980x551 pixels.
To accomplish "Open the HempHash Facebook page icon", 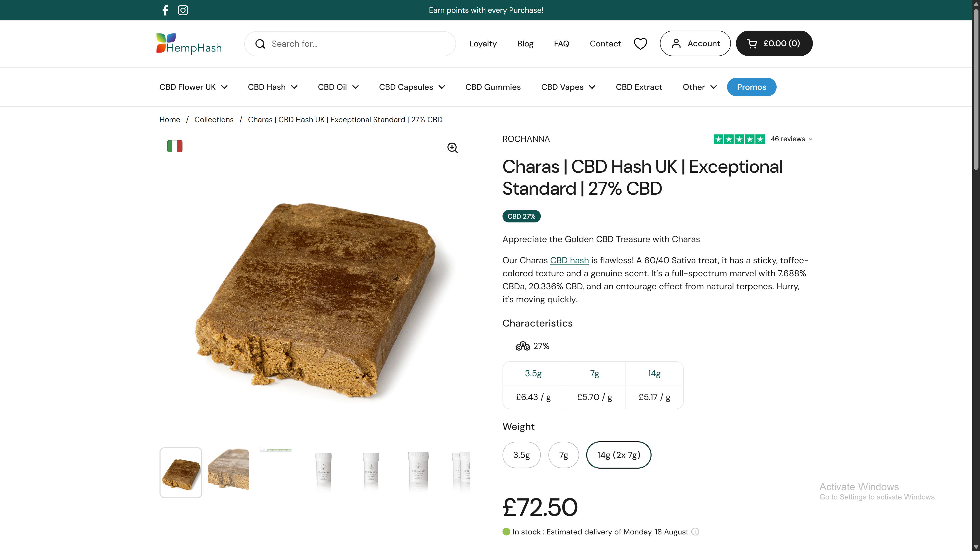I will point(165,10).
